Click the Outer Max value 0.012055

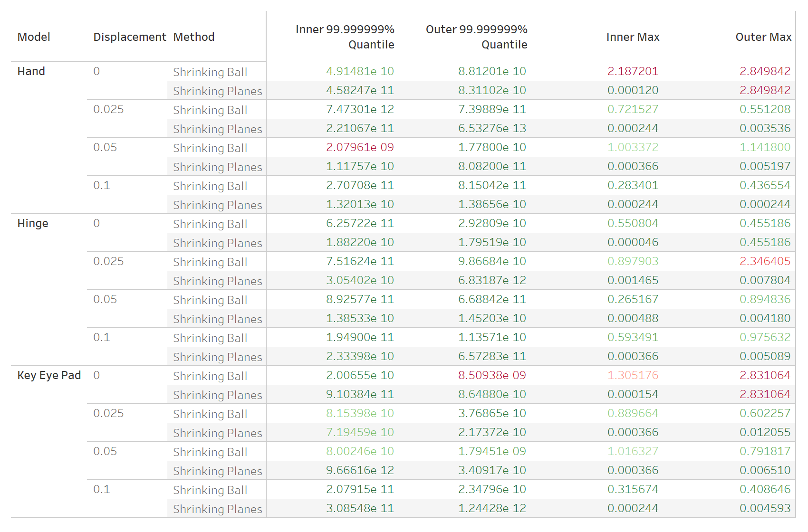[x=765, y=432]
